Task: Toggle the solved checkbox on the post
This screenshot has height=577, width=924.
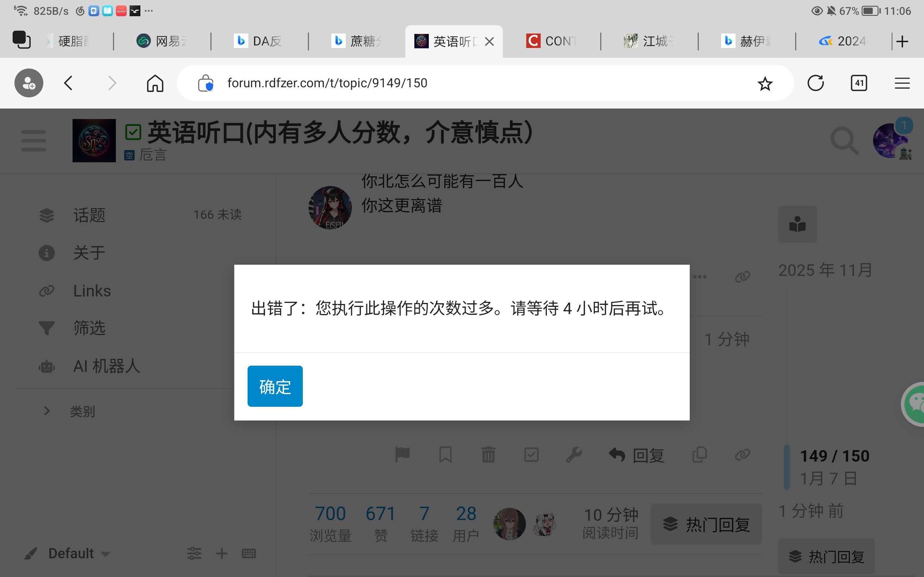Action: (x=531, y=454)
